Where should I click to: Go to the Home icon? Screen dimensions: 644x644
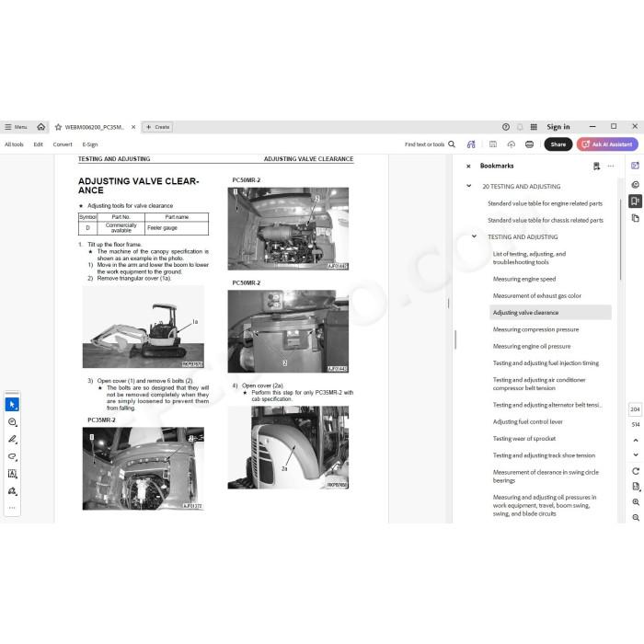coord(41,127)
